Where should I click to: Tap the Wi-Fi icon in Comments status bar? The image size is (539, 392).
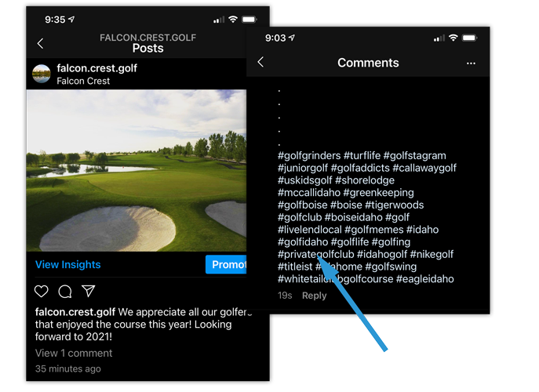(x=453, y=38)
